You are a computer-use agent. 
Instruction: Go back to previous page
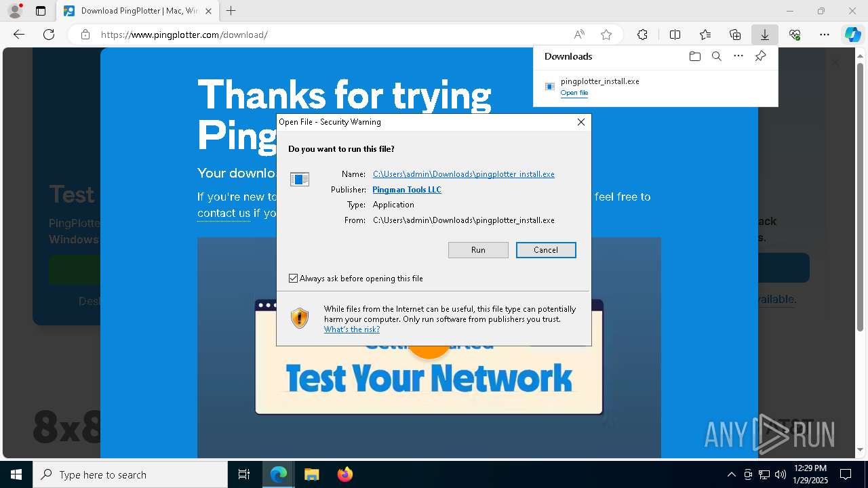coord(19,35)
